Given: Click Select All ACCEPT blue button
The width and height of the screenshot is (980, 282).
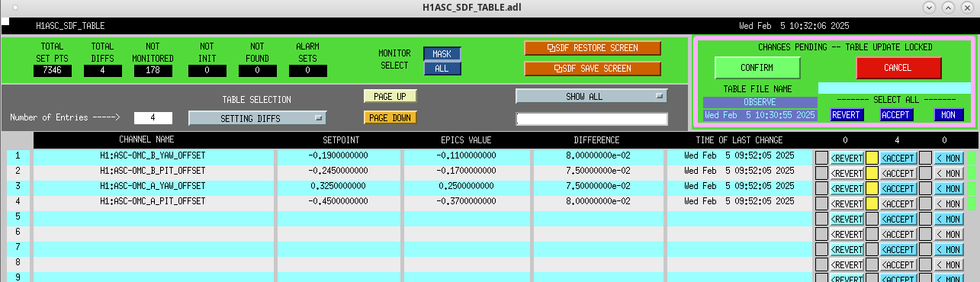Looking at the screenshot, I should pos(896,115).
